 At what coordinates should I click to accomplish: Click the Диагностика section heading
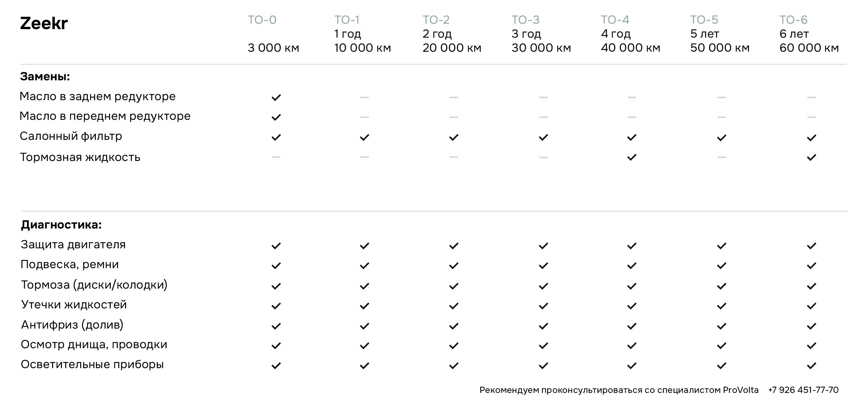point(61,225)
